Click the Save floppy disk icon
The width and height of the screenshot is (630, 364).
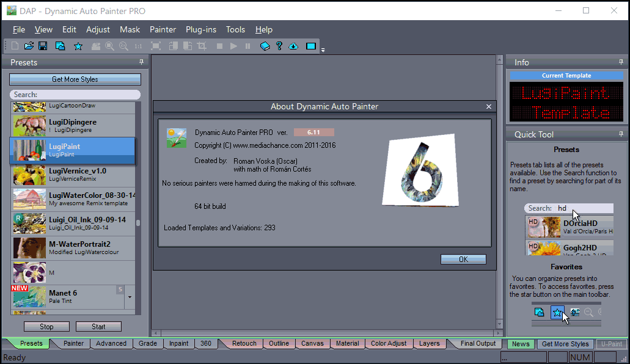click(x=43, y=46)
